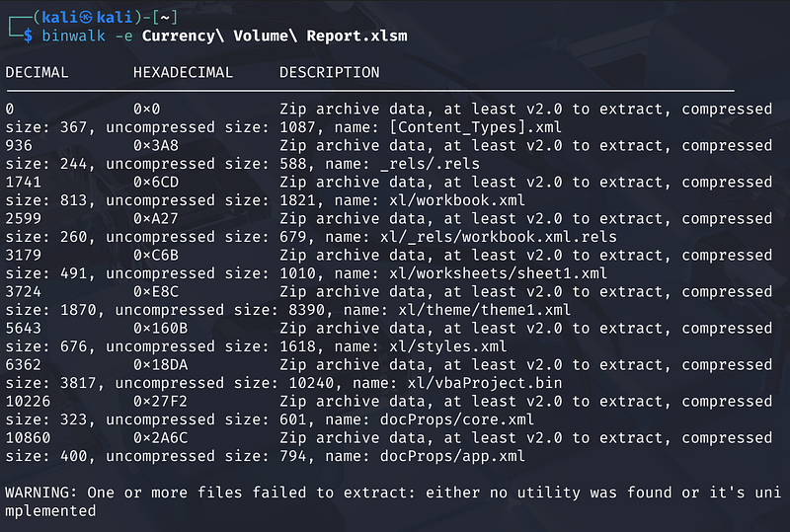Click the [Content_Types].xml file name
The height and width of the screenshot is (532, 790).
462,127
